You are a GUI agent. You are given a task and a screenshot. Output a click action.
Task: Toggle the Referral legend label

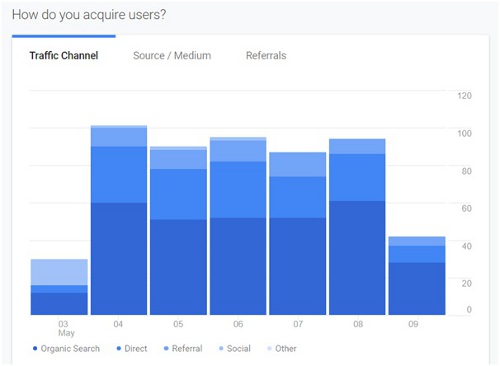187,349
